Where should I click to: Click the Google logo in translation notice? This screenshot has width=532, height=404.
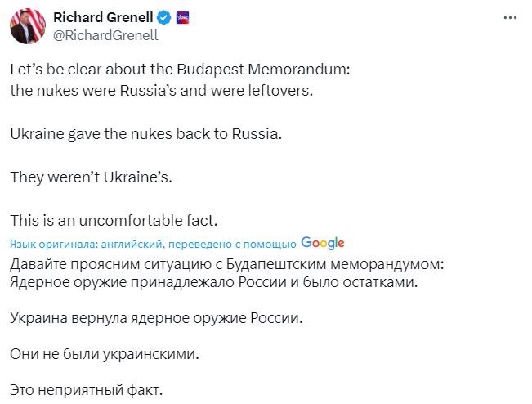coord(323,243)
